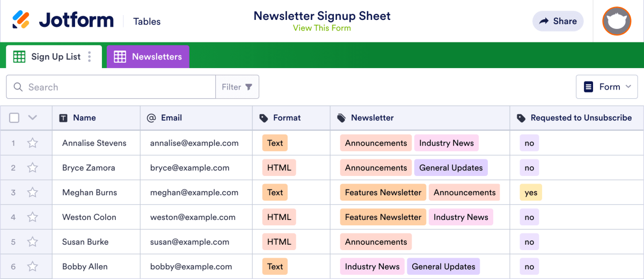Click the Share button
644x279 pixels.
click(x=558, y=21)
